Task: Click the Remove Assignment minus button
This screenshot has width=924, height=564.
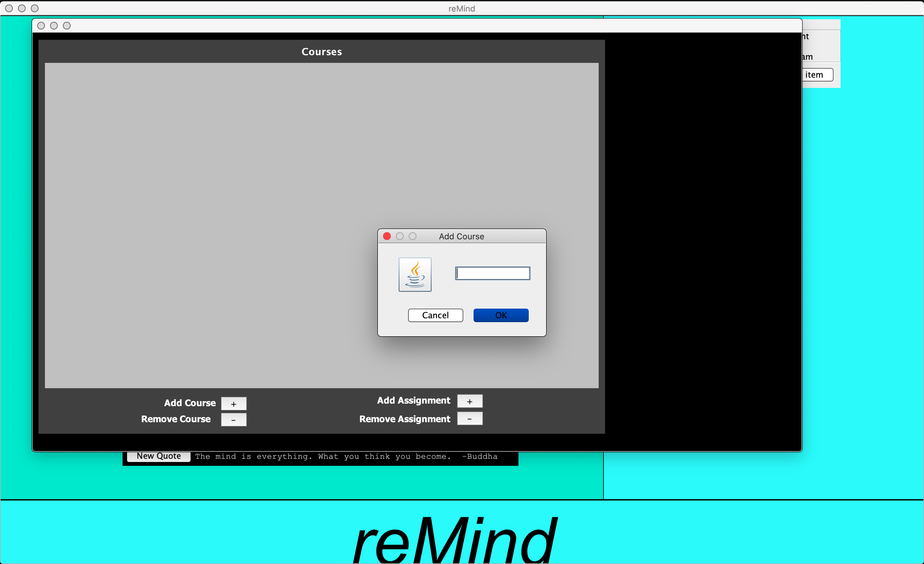Action: [469, 418]
